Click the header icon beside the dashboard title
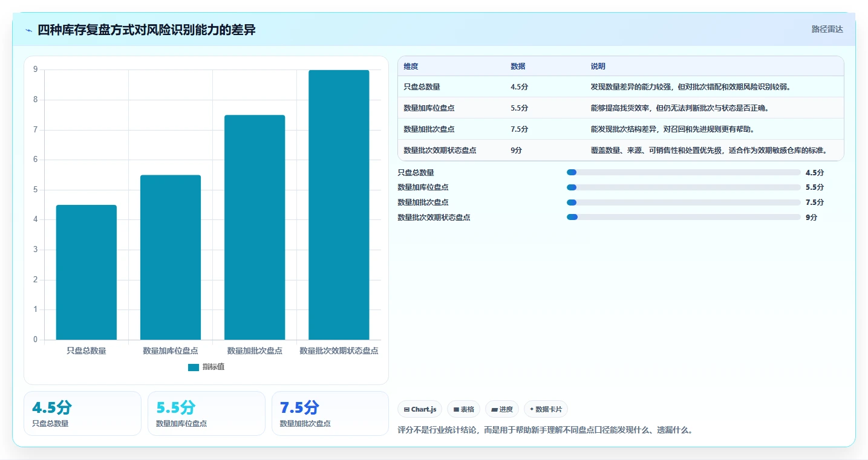This screenshot has width=868, height=460. point(28,30)
